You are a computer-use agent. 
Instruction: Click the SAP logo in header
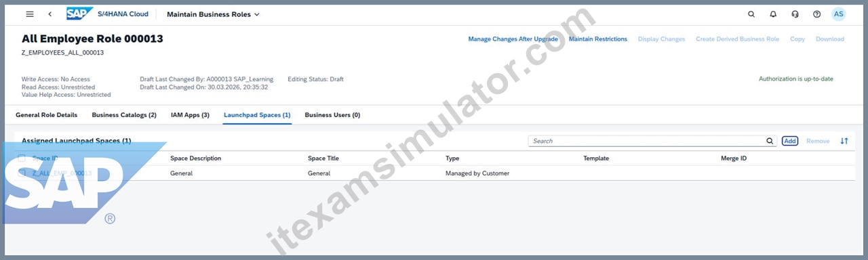(x=80, y=14)
